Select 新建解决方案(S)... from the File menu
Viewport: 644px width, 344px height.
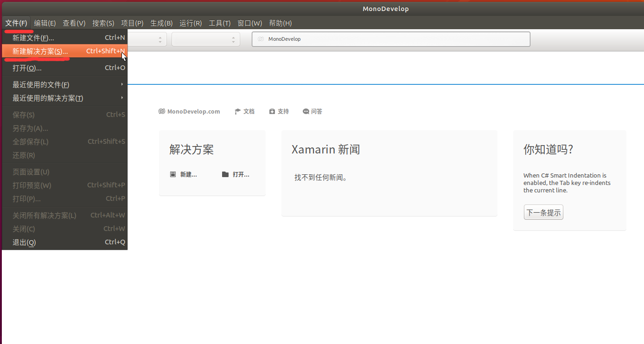pos(40,51)
